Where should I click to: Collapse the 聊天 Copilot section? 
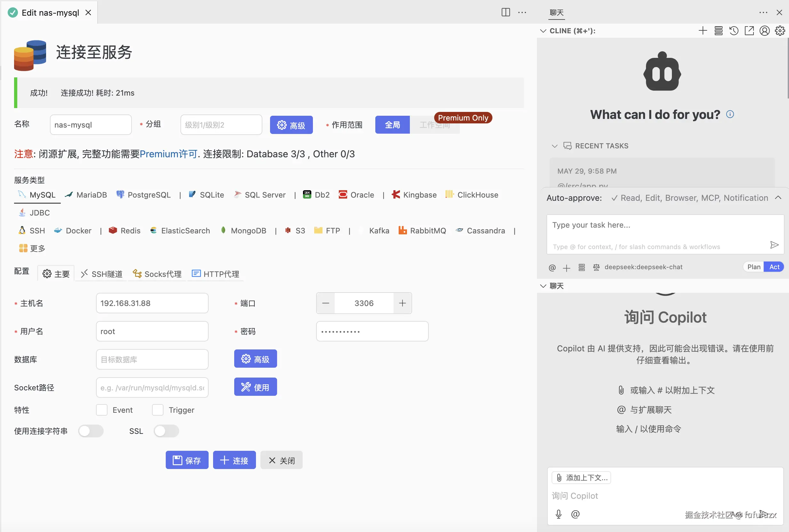[543, 286]
